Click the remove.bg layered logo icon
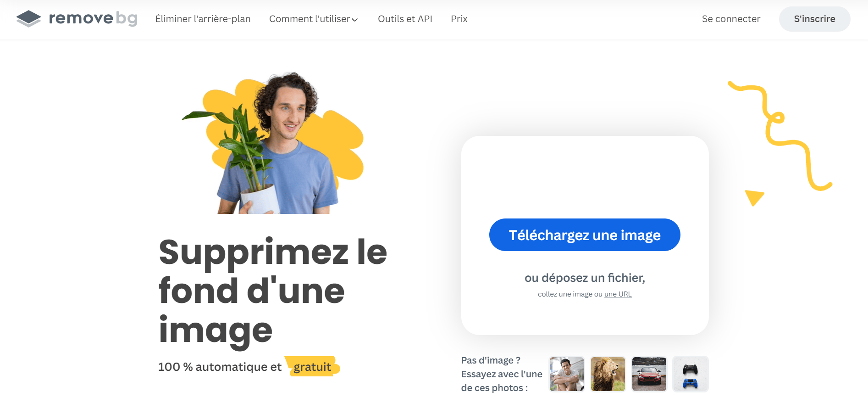Screen dimensions: 868x403 click(28, 19)
